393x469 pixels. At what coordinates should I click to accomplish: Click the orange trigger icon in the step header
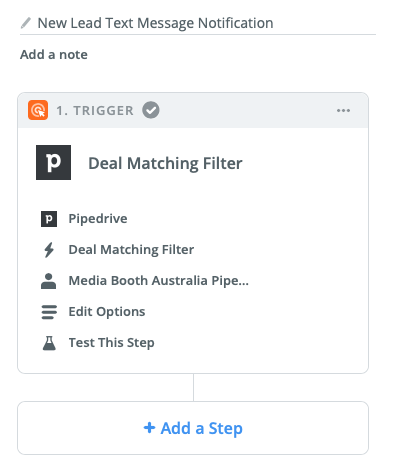[38, 110]
